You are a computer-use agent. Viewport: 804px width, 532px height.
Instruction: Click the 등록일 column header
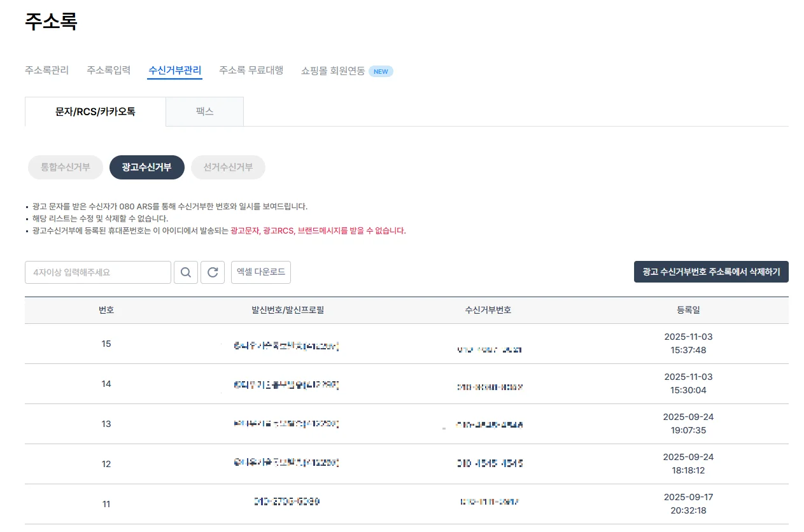pos(688,311)
